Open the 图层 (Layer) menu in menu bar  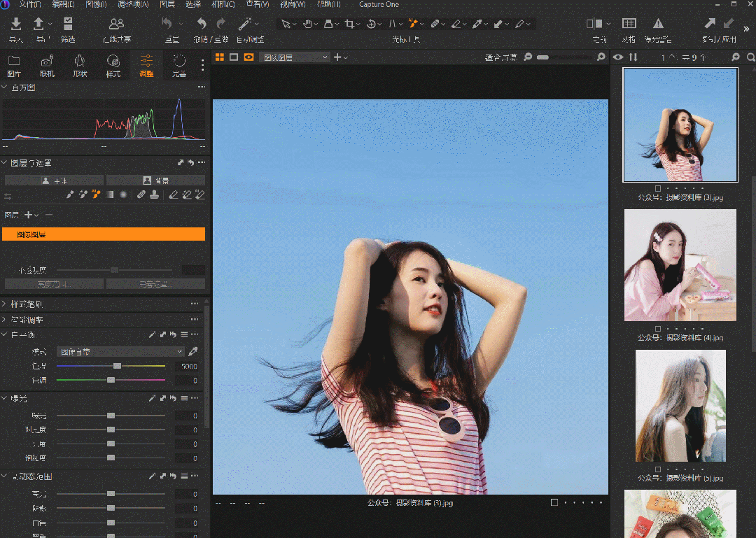tap(167, 4)
